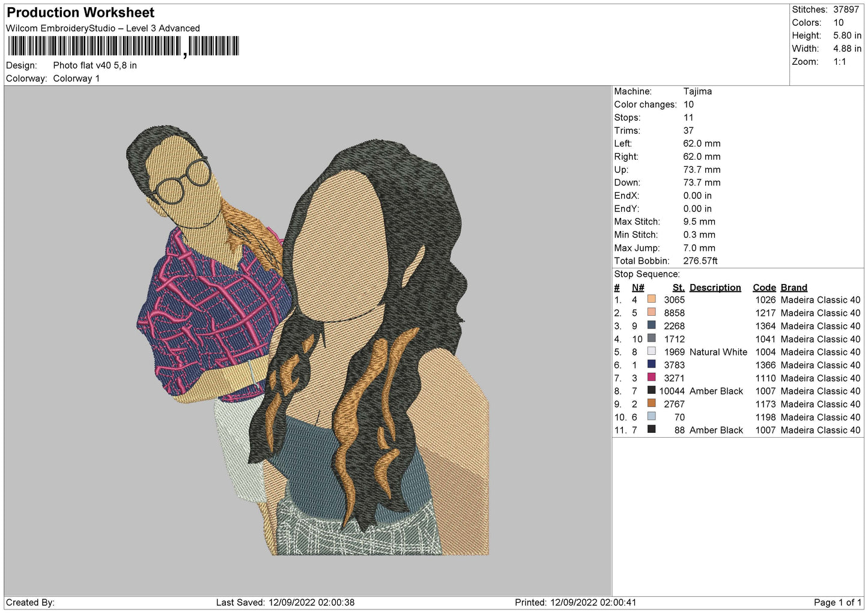Click the Max Jump value '7.0 mm'
Image resolution: width=868 pixels, height=613 pixels.
click(x=699, y=248)
